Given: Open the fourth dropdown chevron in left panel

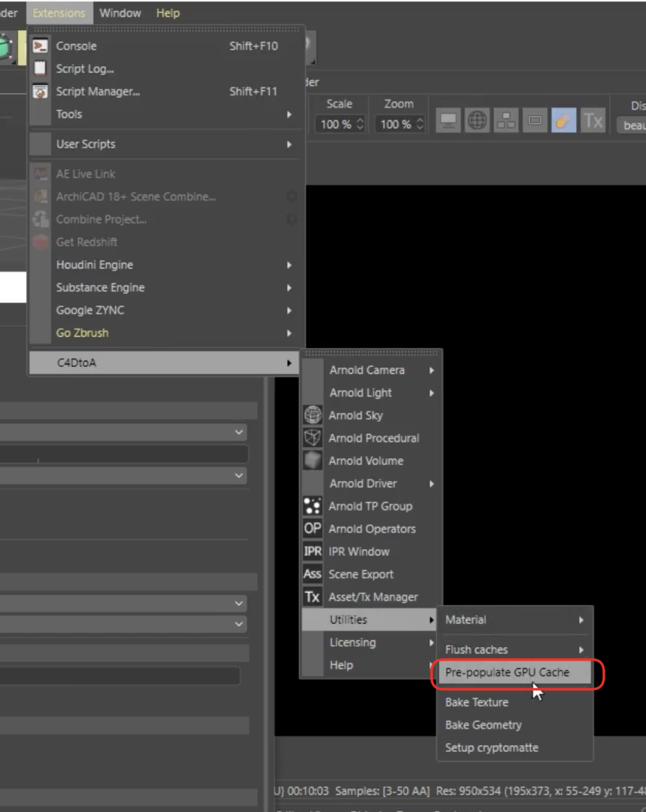Looking at the screenshot, I should tap(239, 624).
